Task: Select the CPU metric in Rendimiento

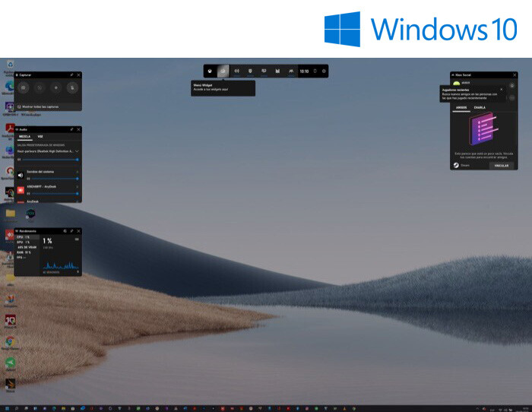Action: [27, 237]
